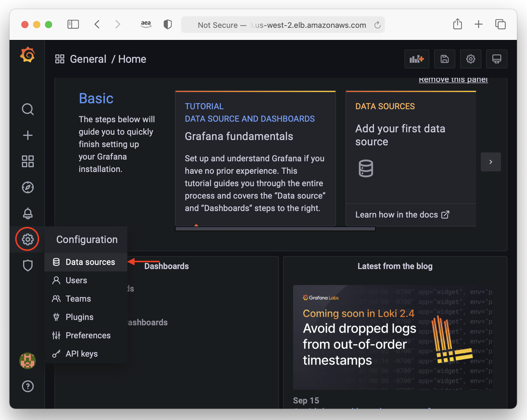The height and width of the screenshot is (420, 527).
Task: Click the Safari address bar
Action: pyautogui.click(x=283, y=25)
